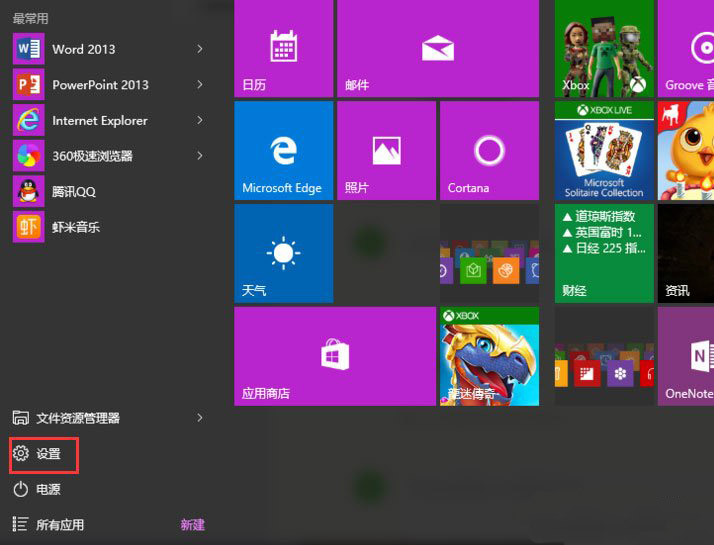Open the 应用商店 store tile

click(335, 356)
